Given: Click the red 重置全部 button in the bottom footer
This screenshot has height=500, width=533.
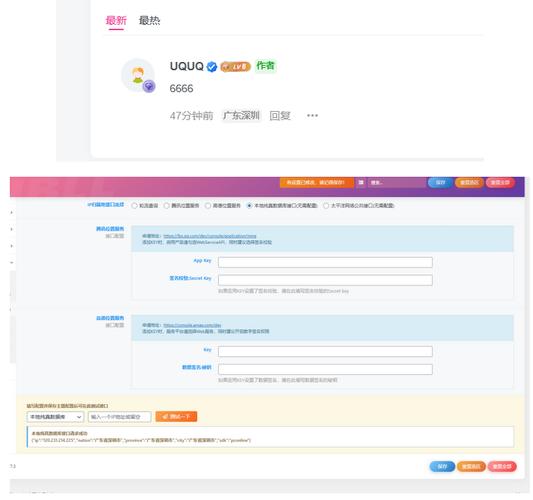Looking at the screenshot, I should click(x=502, y=466).
